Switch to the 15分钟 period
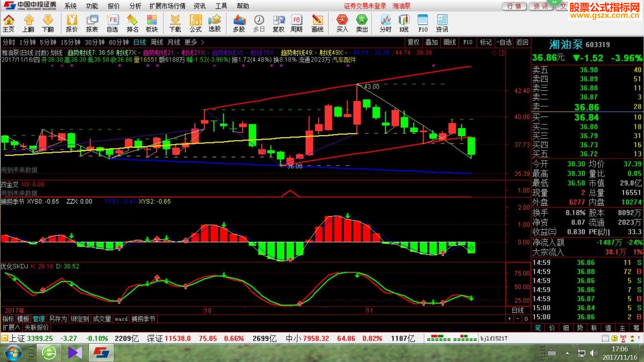644x362 pixels. (x=70, y=42)
